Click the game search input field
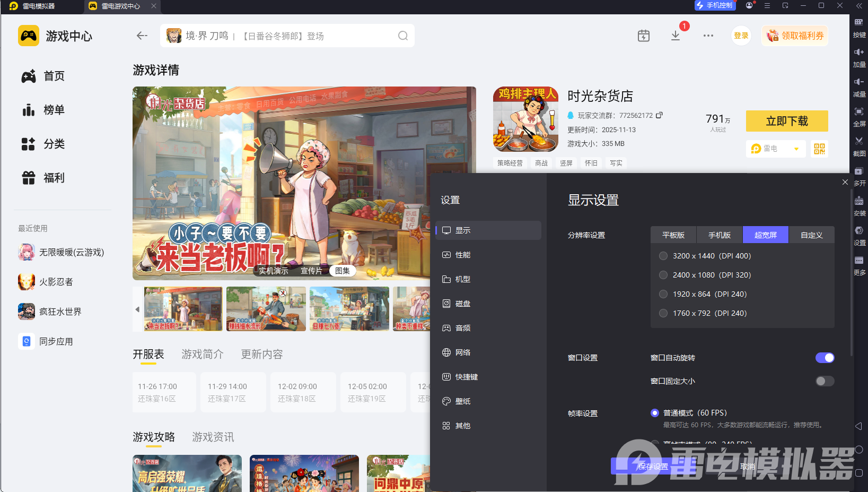 (287, 36)
